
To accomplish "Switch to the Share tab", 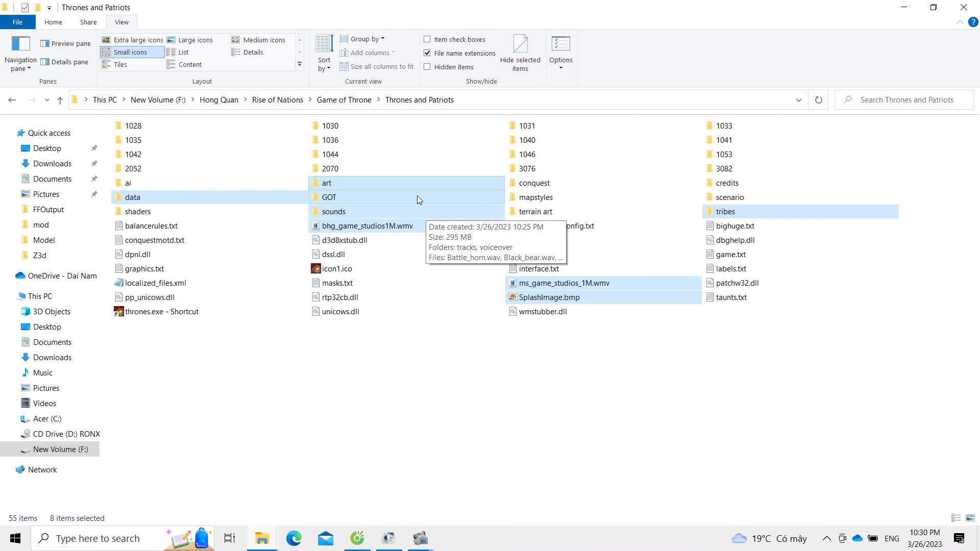I will click(x=88, y=22).
